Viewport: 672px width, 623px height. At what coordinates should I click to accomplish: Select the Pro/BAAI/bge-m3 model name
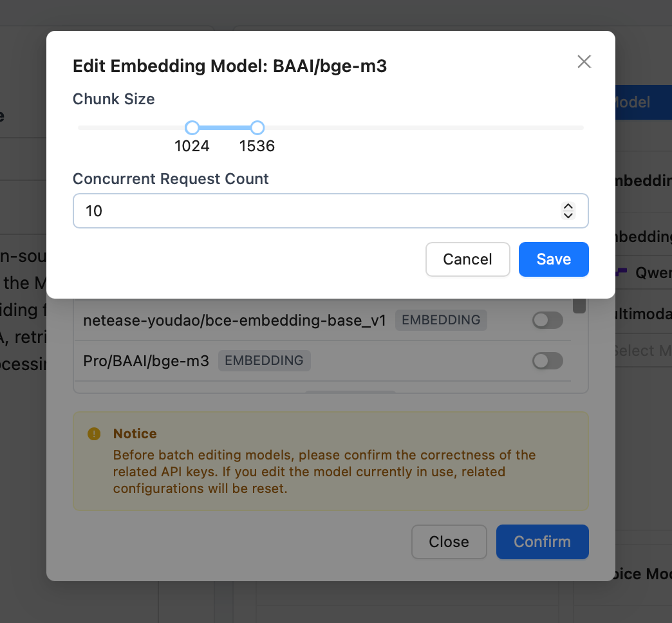coord(146,360)
